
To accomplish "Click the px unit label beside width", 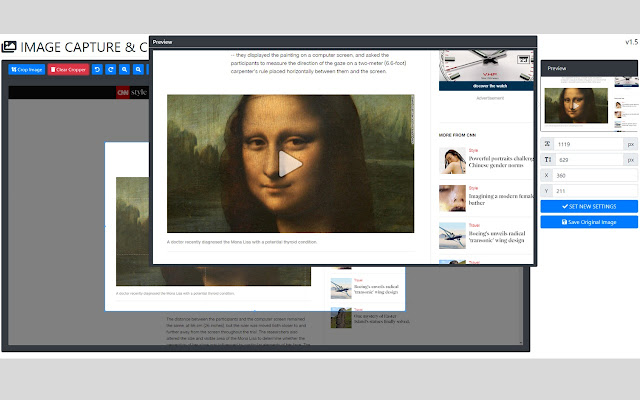I will tap(631, 144).
